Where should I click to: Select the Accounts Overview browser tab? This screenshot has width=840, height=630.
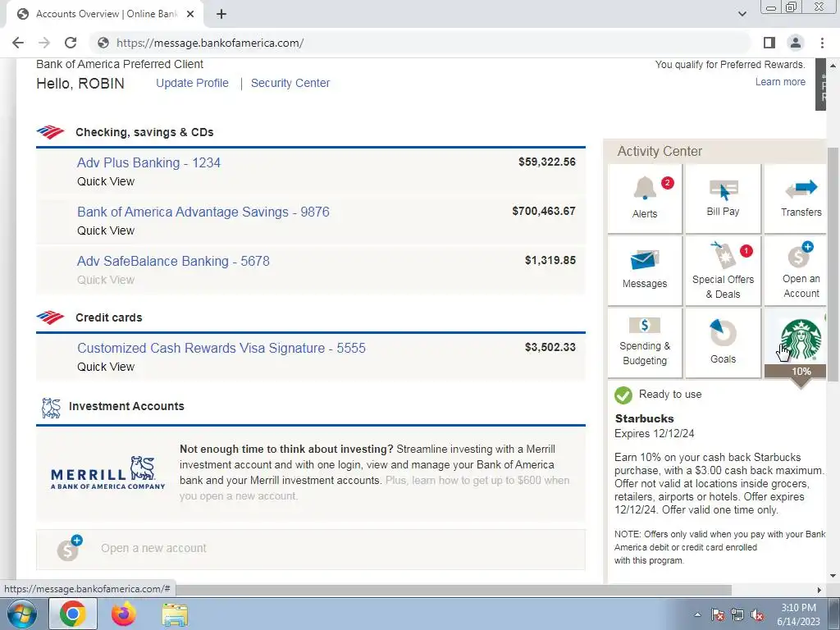(x=104, y=14)
